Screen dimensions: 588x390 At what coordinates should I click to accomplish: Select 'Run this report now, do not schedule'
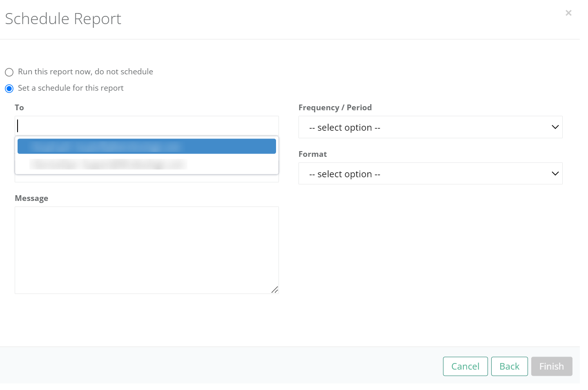[x=9, y=72]
